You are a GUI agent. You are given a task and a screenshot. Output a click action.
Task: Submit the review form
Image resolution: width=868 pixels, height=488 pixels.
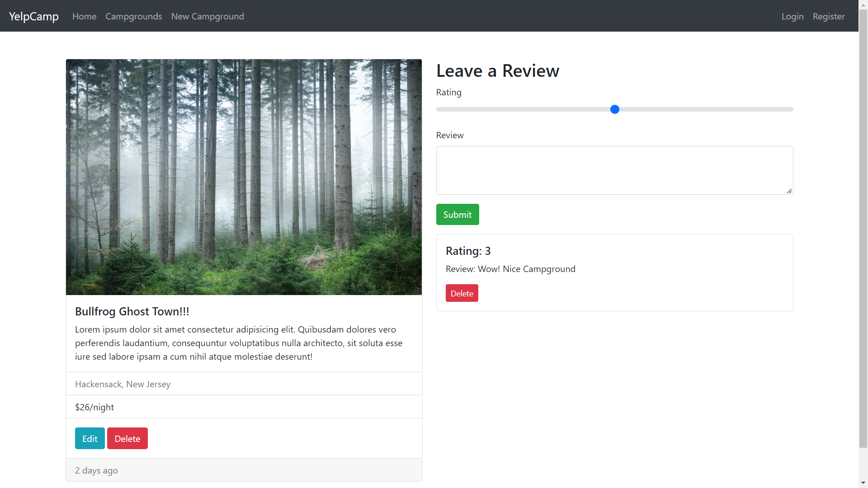[457, 214]
